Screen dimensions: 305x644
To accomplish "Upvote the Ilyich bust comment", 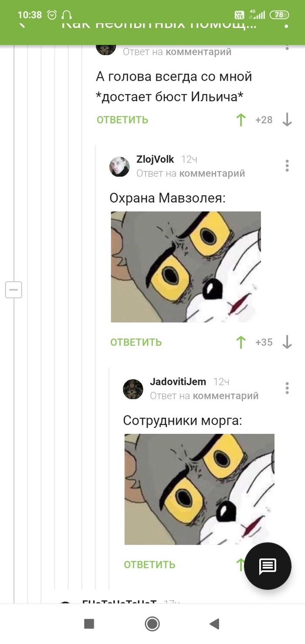I will [x=241, y=120].
